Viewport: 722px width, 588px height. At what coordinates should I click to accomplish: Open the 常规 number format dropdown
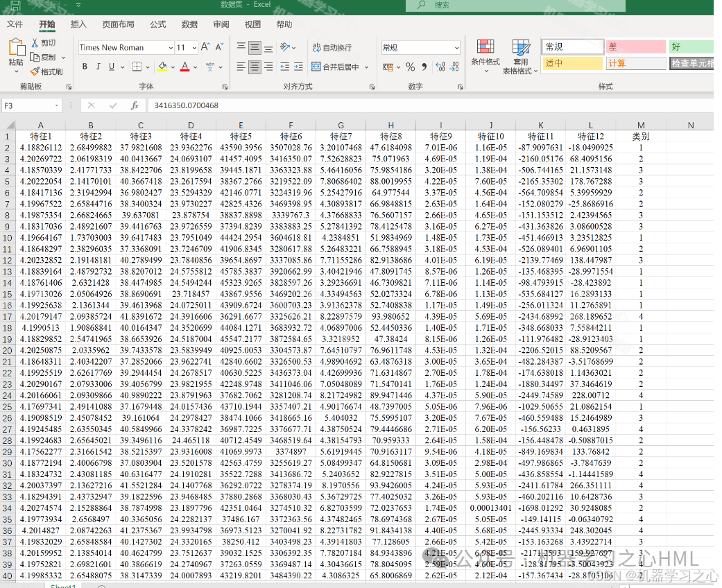tap(456, 47)
